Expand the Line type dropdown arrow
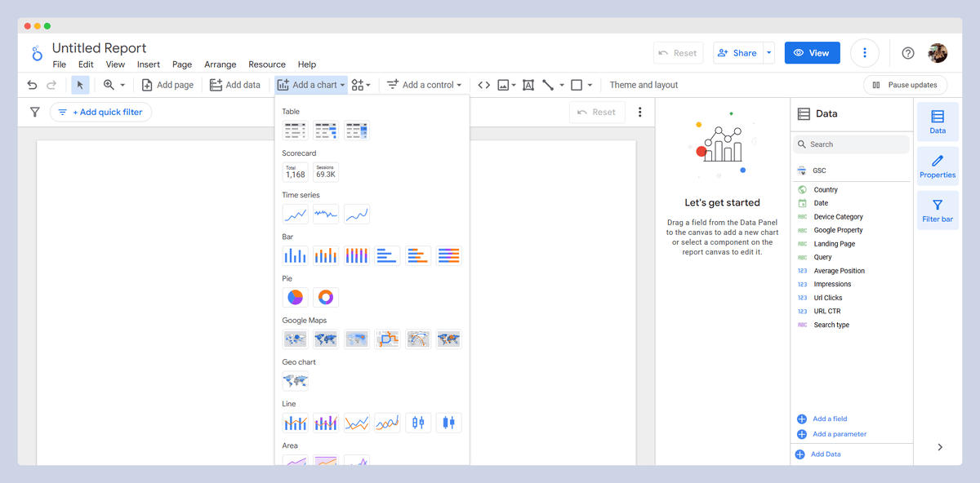The width and height of the screenshot is (980, 483). tap(562, 85)
